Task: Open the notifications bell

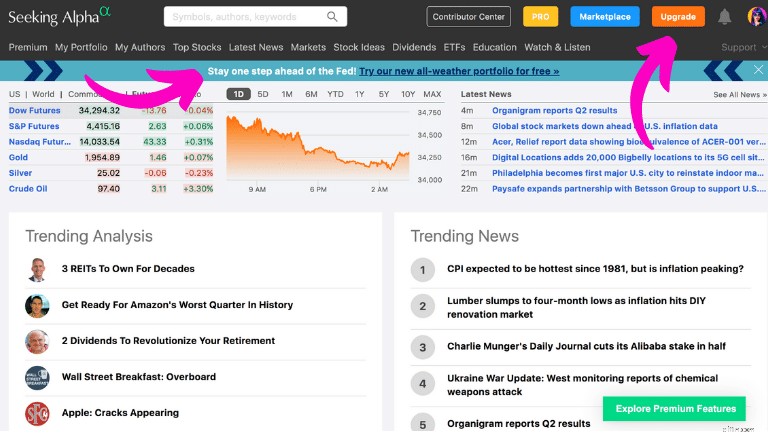Action: point(724,17)
